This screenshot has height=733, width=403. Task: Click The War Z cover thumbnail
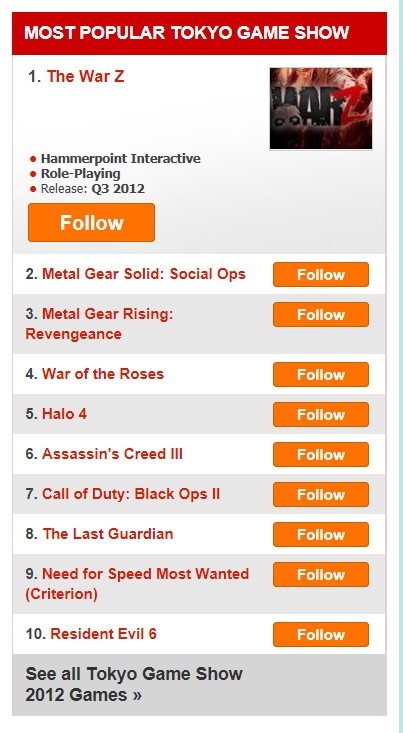(321, 108)
